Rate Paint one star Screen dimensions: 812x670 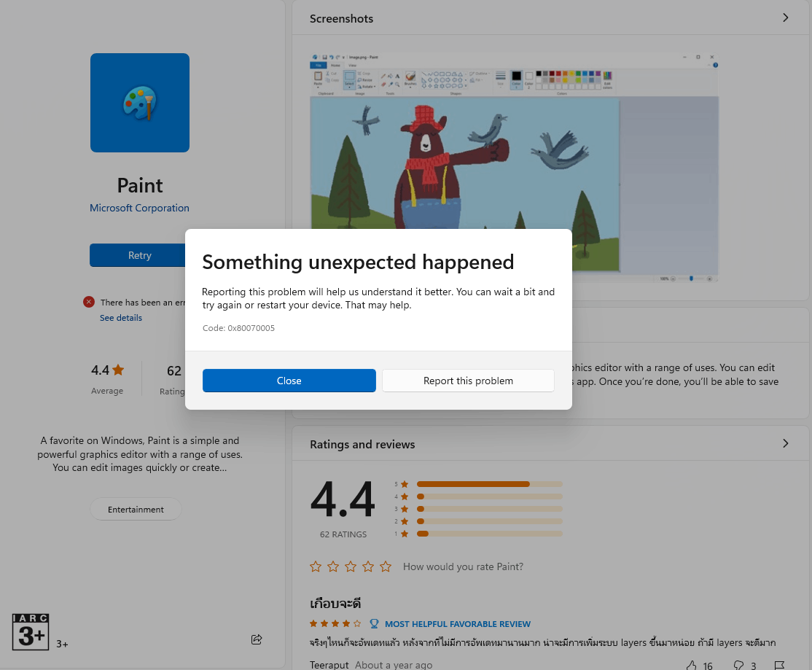tap(316, 566)
